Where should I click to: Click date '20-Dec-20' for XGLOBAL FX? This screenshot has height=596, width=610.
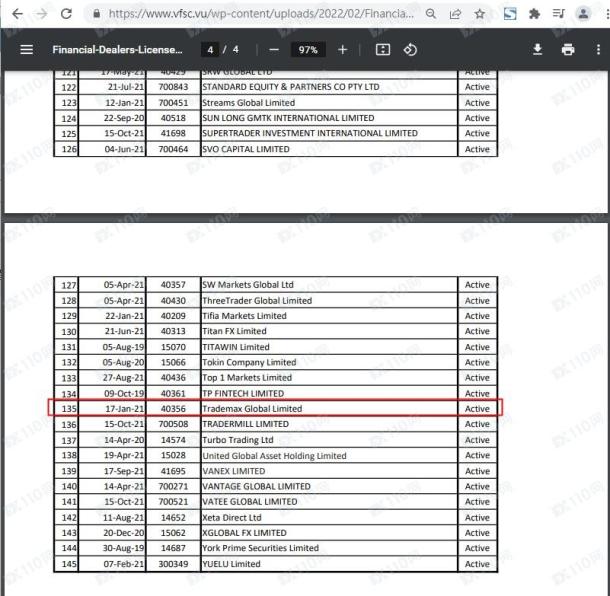[x=124, y=533]
